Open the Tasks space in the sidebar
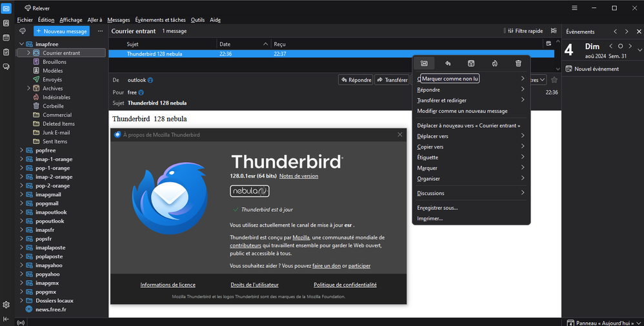The height and width of the screenshot is (326, 644). [x=6, y=52]
